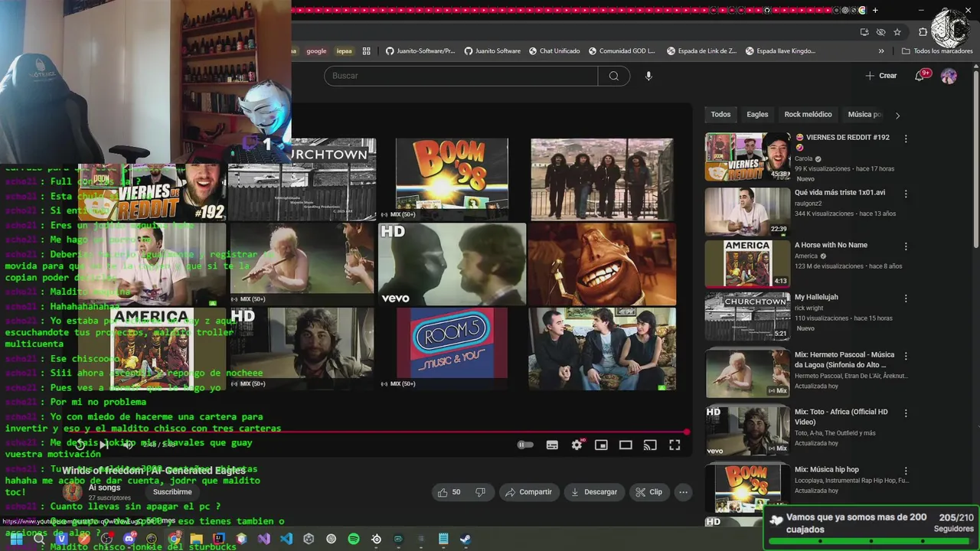Click the Compartir button
The width and height of the screenshot is (980, 551).
pos(528,492)
